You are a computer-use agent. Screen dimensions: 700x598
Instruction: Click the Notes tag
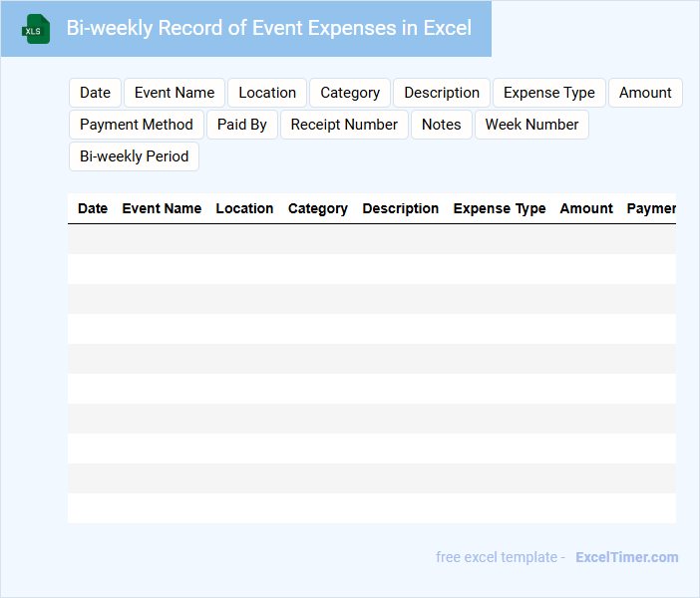tap(442, 125)
